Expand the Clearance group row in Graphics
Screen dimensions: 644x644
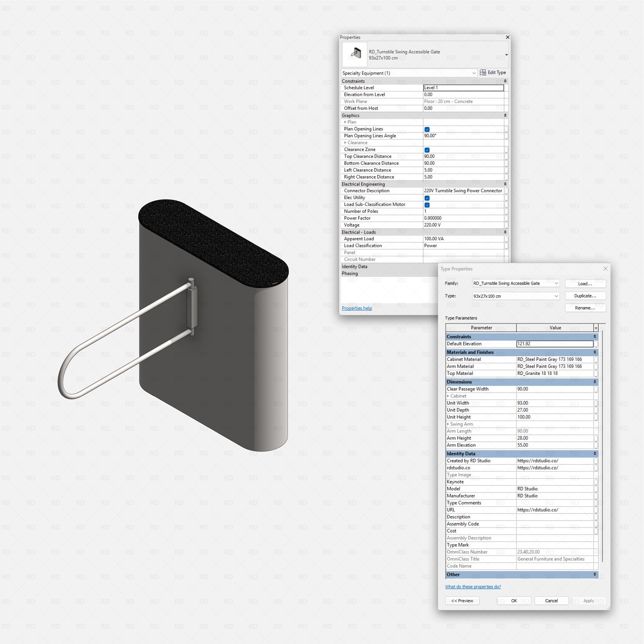345,143
